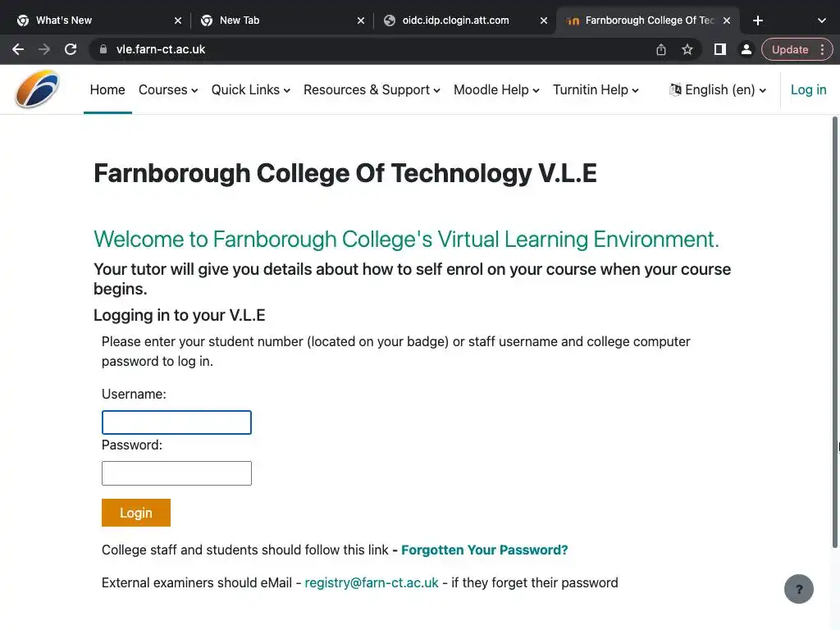Expand the Quick Links dropdown
This screenshot has height=630, width=840.
[250, 89]
